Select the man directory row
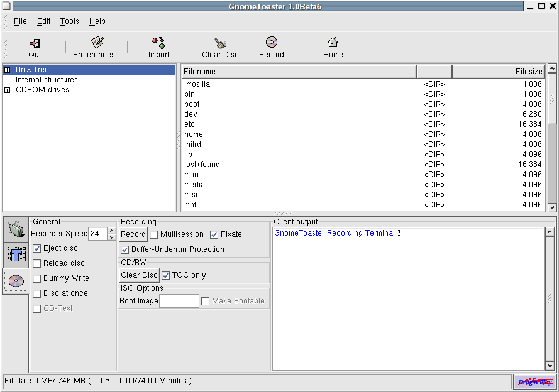Screen dimensions: 559x392 (x=363, y=175)
